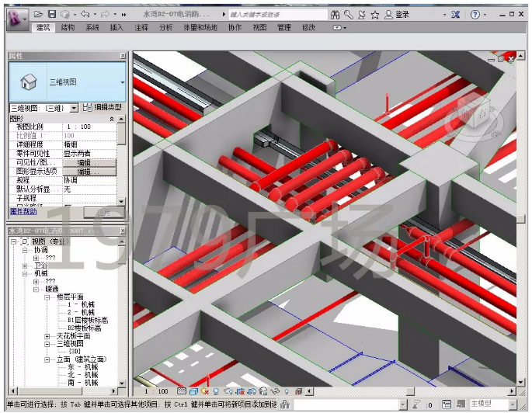Image resolution: width=532 pixels, height=413 pixels.
Task: Toggle the crop view icon in view bar
Action: click(x=240, y=391)
